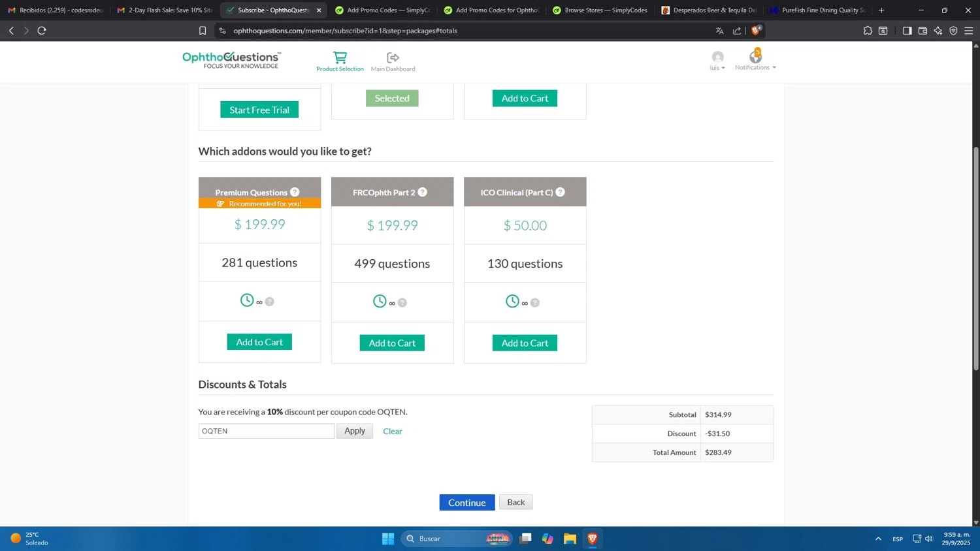Click the Selected package button

[x=392, y=98]
